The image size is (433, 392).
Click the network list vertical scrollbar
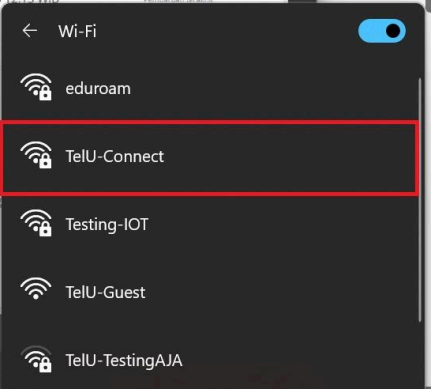coord(420,200)
